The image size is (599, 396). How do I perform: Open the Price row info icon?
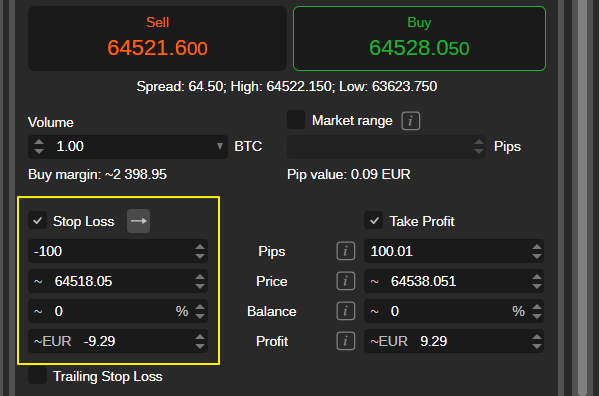[345, 281]
